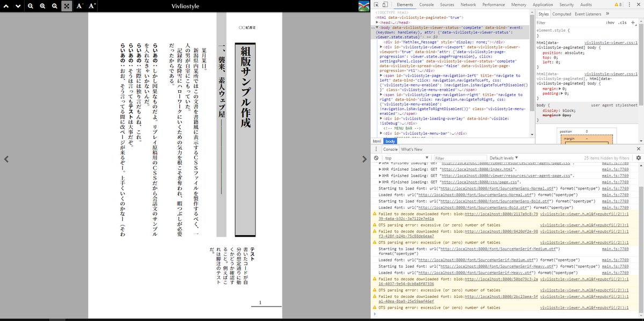Expand the vivliostyle-loading-overlay div node
This screenshot has width=644, height=321.
point(382,119)
